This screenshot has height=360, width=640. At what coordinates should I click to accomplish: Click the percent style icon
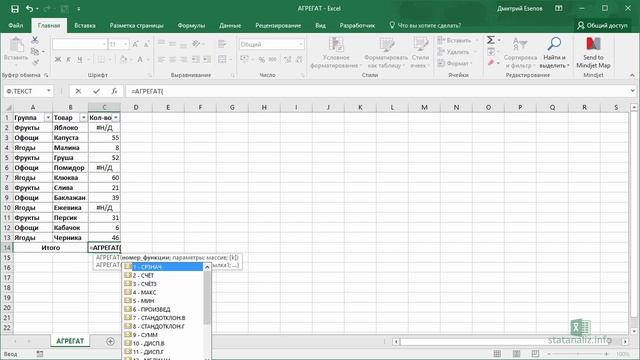click(261, 60)
